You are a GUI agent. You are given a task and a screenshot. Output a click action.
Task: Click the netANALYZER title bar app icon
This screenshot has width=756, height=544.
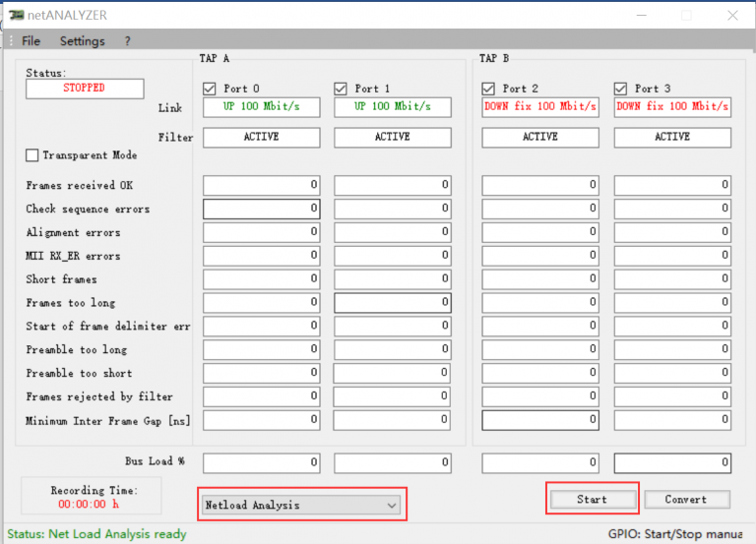pos(17,16)
